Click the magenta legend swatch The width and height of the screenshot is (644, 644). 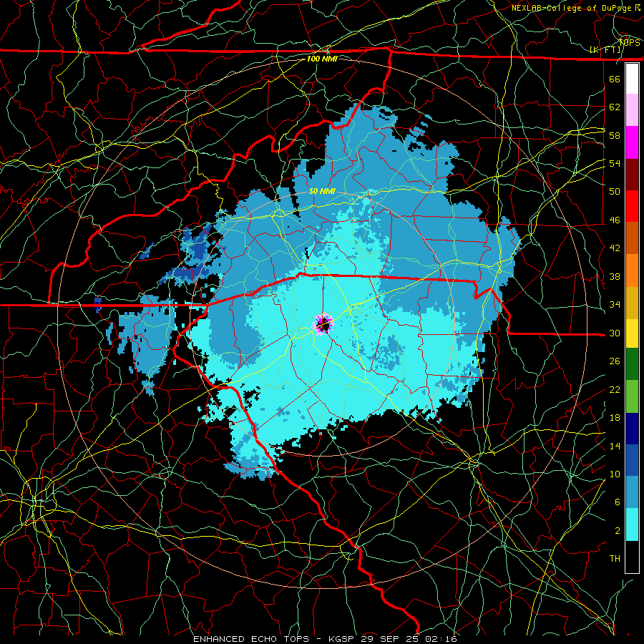tap(632, 142)
